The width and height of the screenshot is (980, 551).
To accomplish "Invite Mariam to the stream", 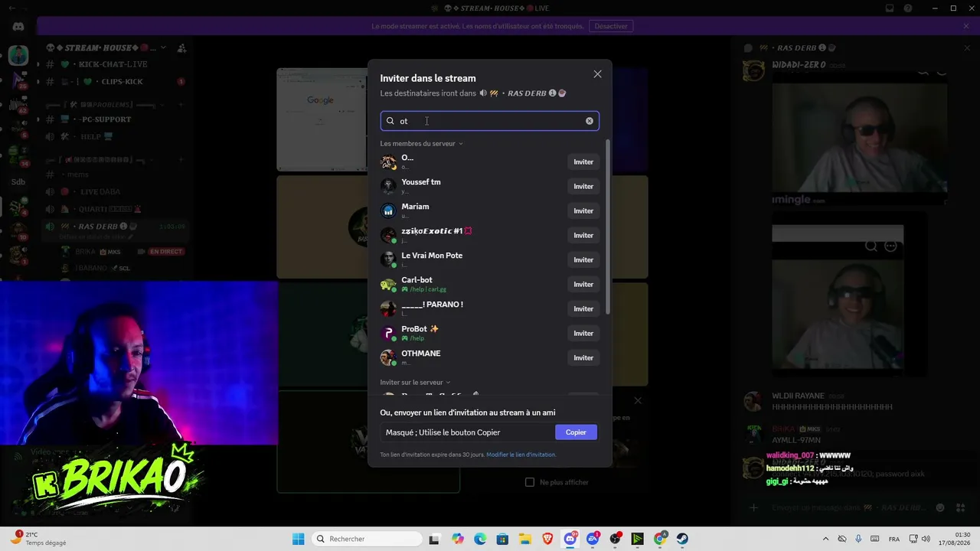I will 583,211.
